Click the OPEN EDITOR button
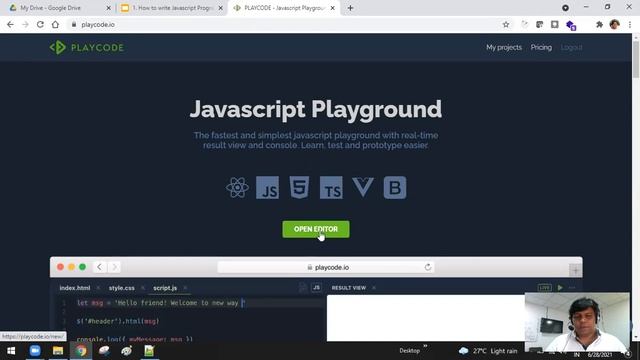The width and height of the screenshot is (640, 360). pos(316,229)
